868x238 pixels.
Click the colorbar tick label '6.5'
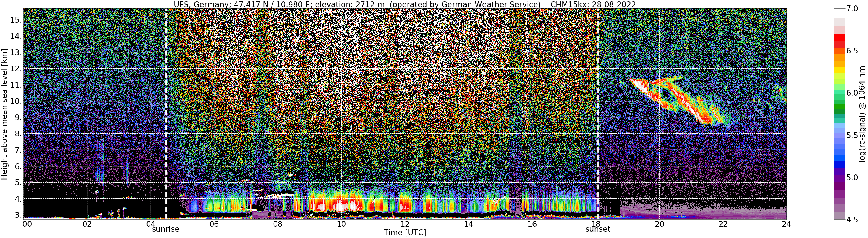852,51
